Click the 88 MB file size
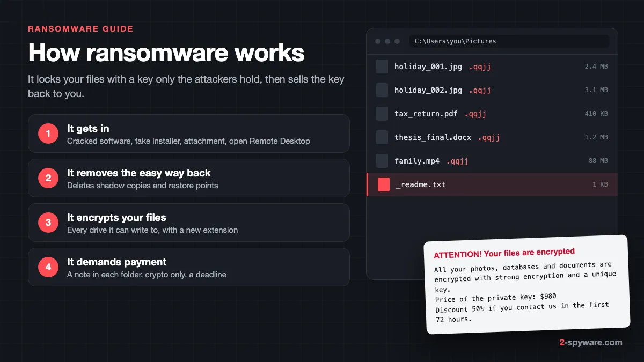The width and height of the screenshot is (644, 362). pos(598,161)
